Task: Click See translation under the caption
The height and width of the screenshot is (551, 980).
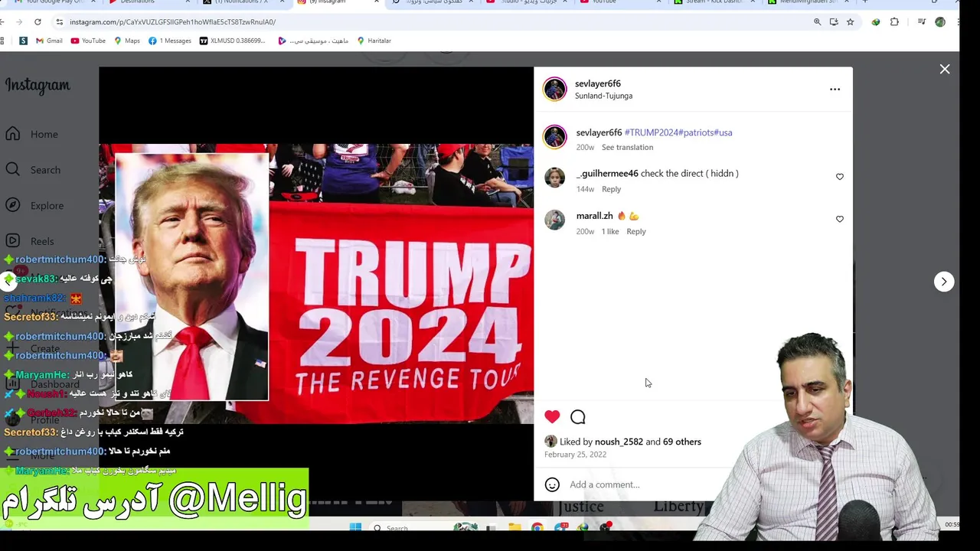Action: [627, 147]
